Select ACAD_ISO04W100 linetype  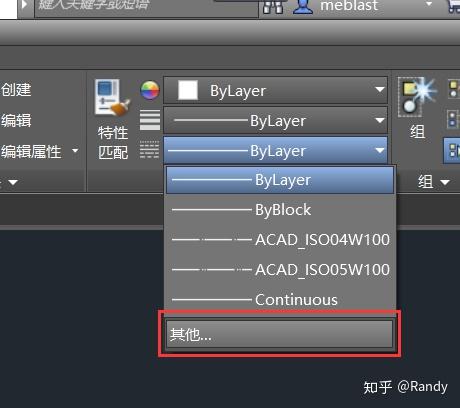tap(280, 240)
